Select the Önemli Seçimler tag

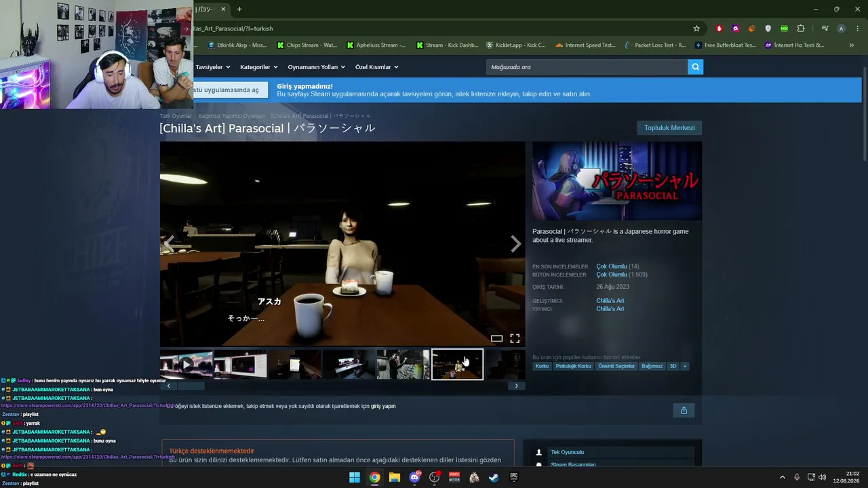point(616,366)
